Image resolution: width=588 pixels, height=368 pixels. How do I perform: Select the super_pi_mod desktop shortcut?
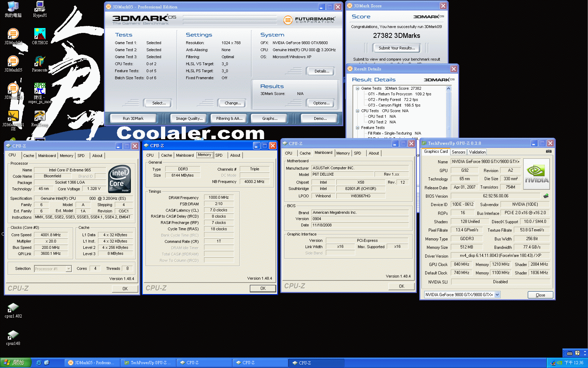coord(40,89)
